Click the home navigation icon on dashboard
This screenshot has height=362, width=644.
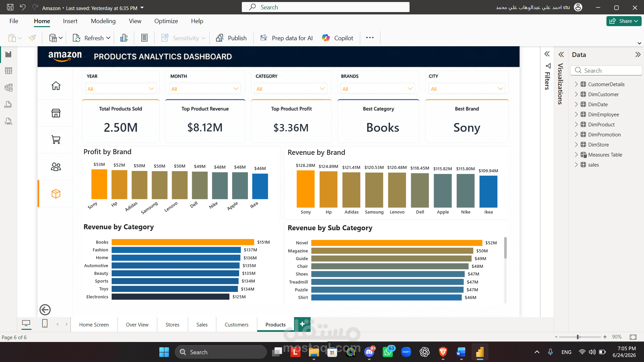coord(56,86)
